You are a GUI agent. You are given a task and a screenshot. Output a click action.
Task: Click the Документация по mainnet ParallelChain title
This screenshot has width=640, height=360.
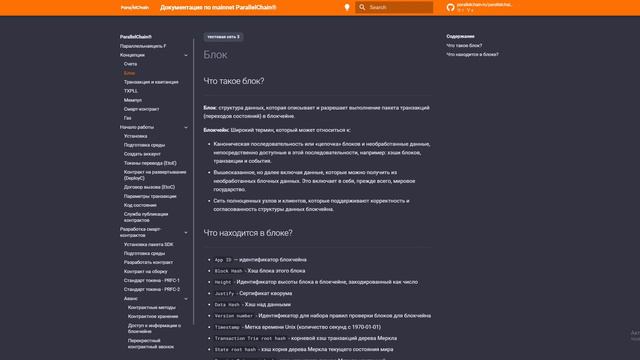218,7
